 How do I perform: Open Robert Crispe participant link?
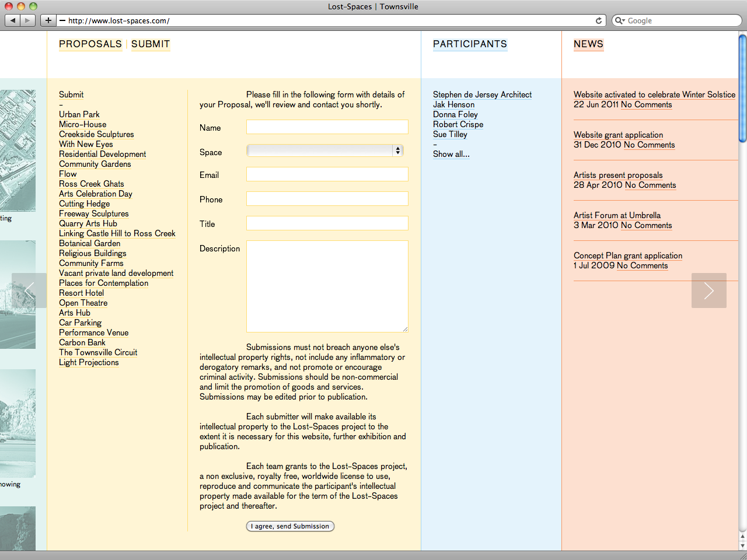click(458, 124)
